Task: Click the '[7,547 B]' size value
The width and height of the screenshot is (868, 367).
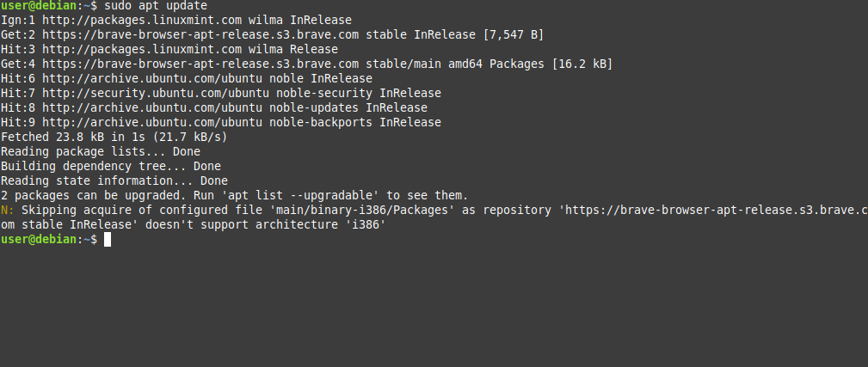Action: pyautogui.click(x=514, y=35)
